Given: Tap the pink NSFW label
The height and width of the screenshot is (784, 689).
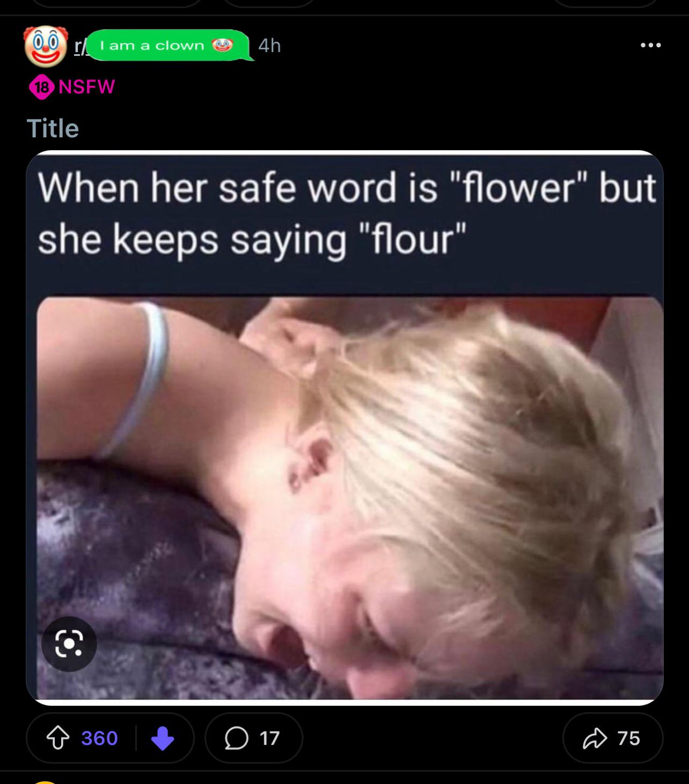Looking at the screenshot, I should [86, 86].
